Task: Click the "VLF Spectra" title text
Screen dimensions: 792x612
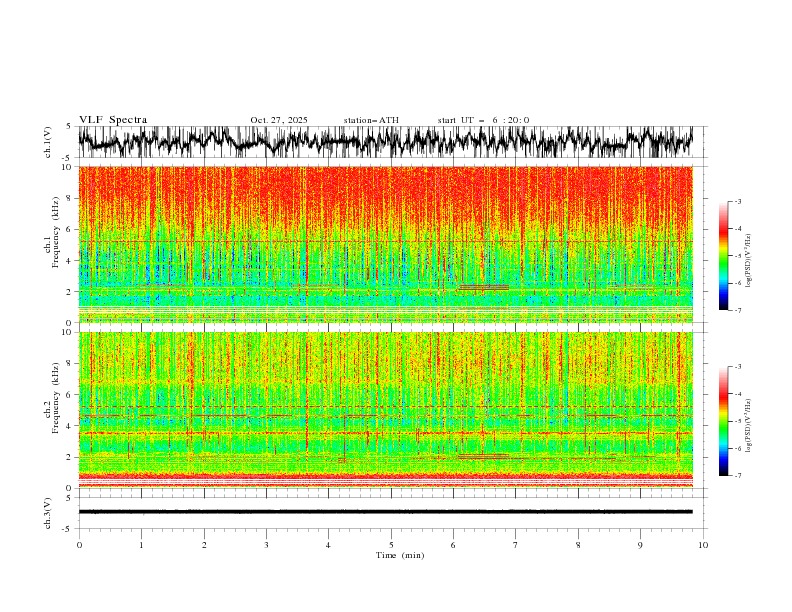Action: 113,120
